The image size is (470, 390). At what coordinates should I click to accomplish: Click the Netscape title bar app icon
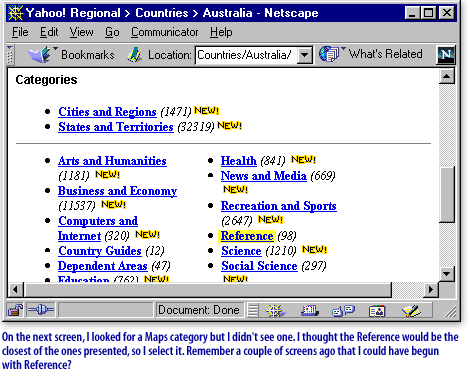[x=15, y=13]
